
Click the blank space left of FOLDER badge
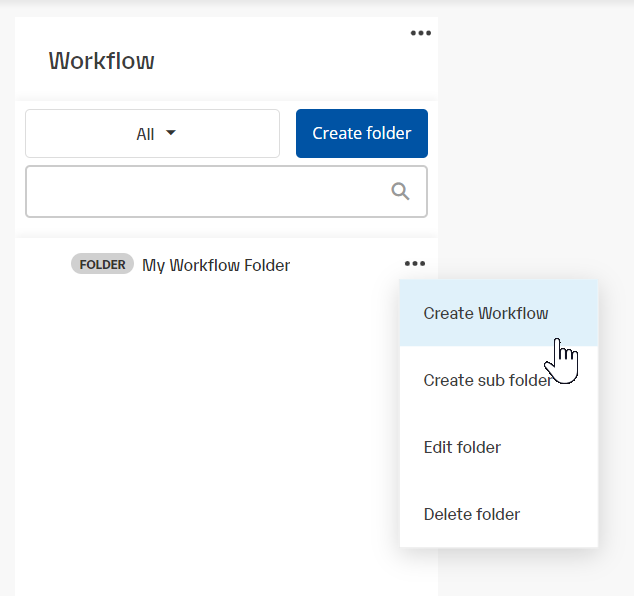click(x=44, y=265)
